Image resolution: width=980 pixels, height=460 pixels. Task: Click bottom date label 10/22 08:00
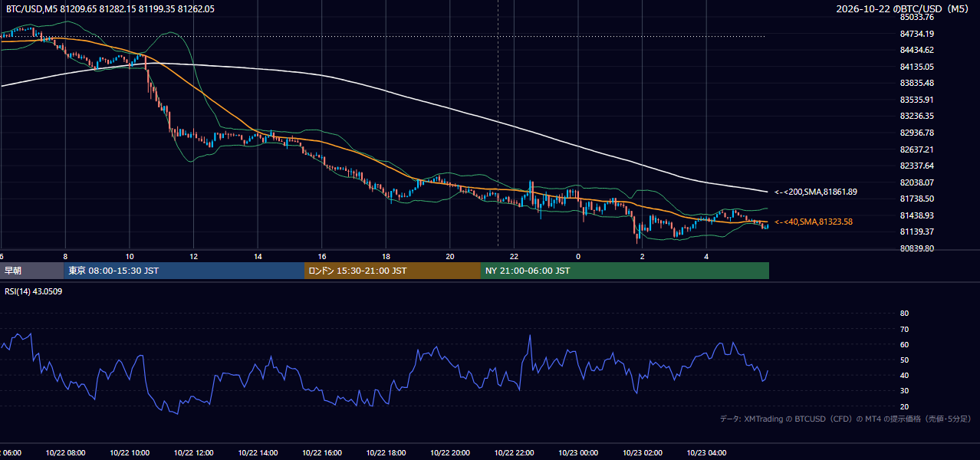(65, 453)
